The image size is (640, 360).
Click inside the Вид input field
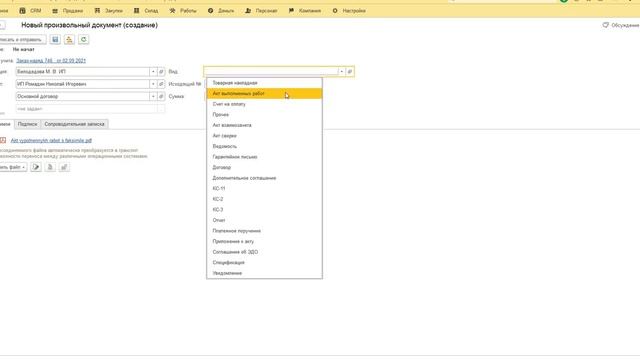(271, 72)
